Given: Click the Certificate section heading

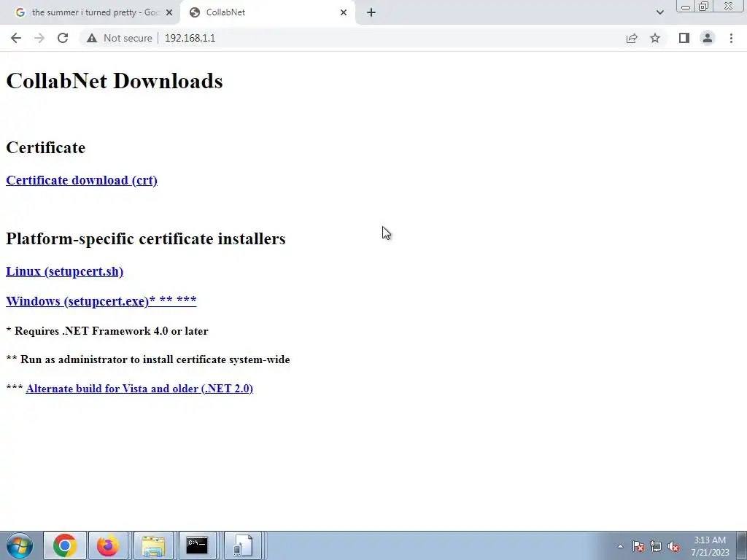Looking at the screenshot, I should pos(46,147).
